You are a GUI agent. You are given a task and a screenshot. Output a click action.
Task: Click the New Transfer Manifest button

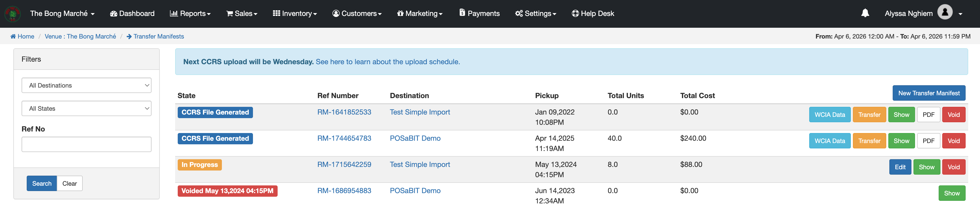pyautogui.click(x=928, y=93)
